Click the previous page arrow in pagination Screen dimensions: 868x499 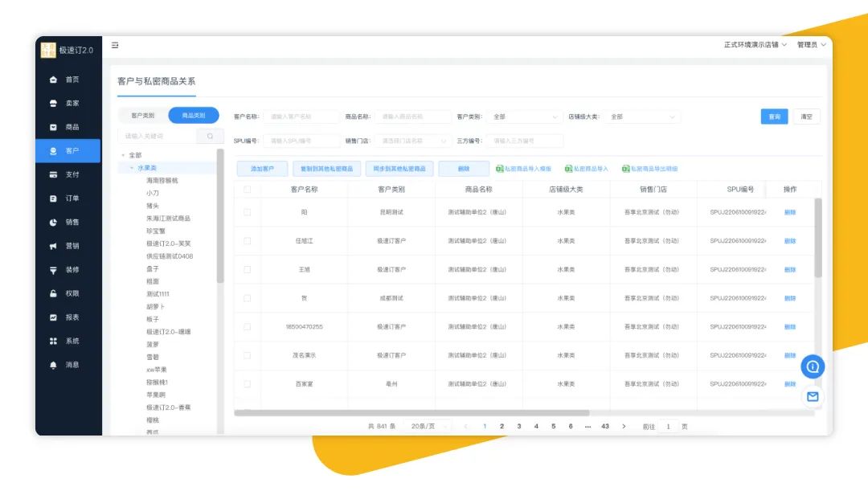[465, 427]
